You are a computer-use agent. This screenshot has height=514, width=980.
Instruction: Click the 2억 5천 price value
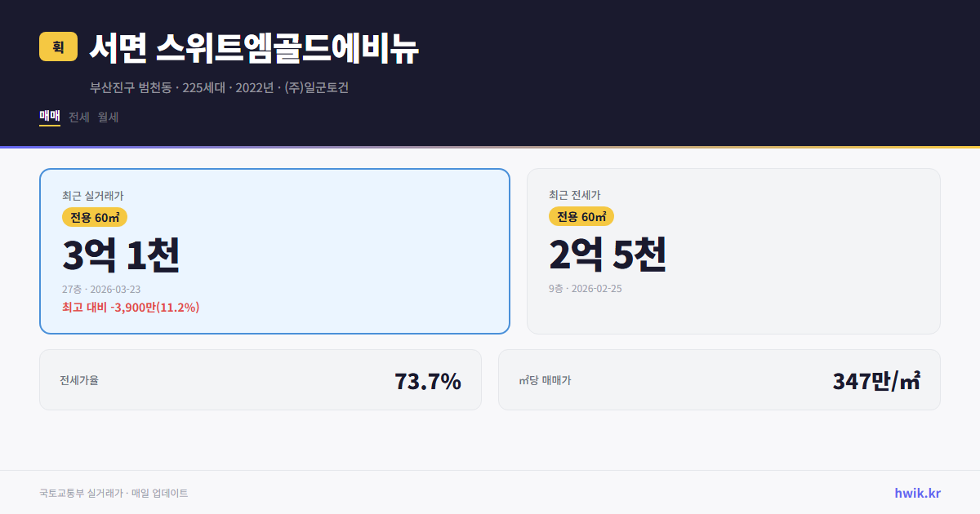tap(608, 255)
